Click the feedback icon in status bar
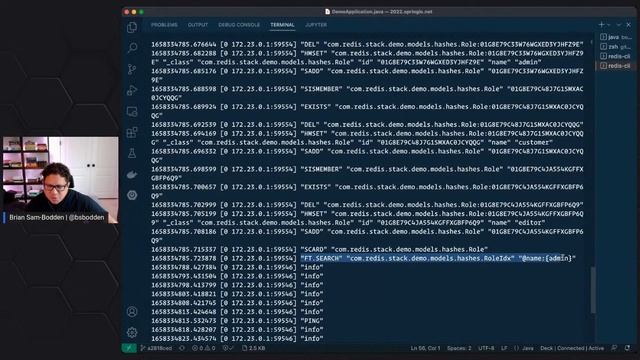The height and width of the screenshot is (360, 640). click(x=614, y=348)
